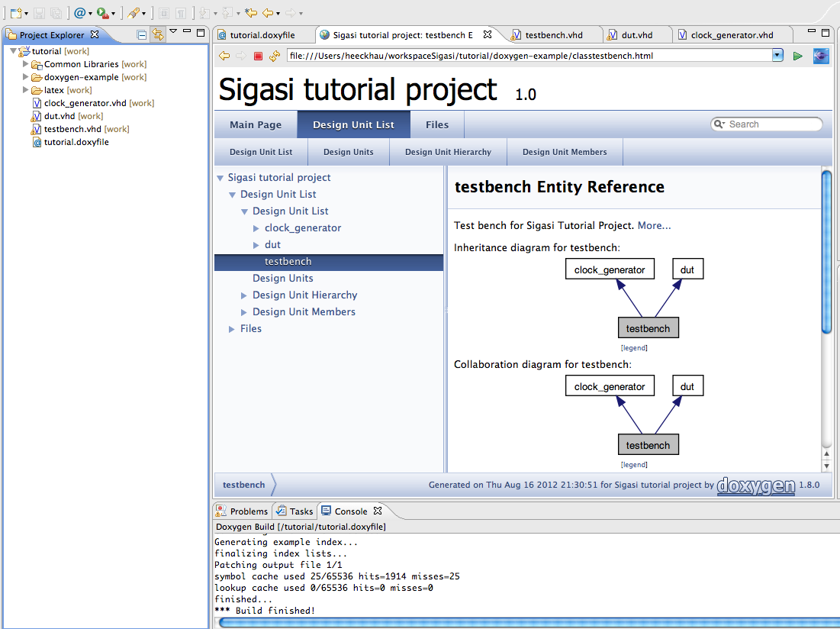840x629 pixels.
Task: Click the doxygen logo link
Action: pos(756,485)
